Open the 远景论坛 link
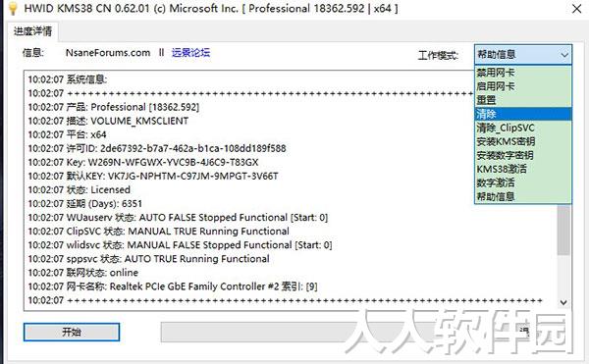The image size is (589, 364). (x=190, y=53)
